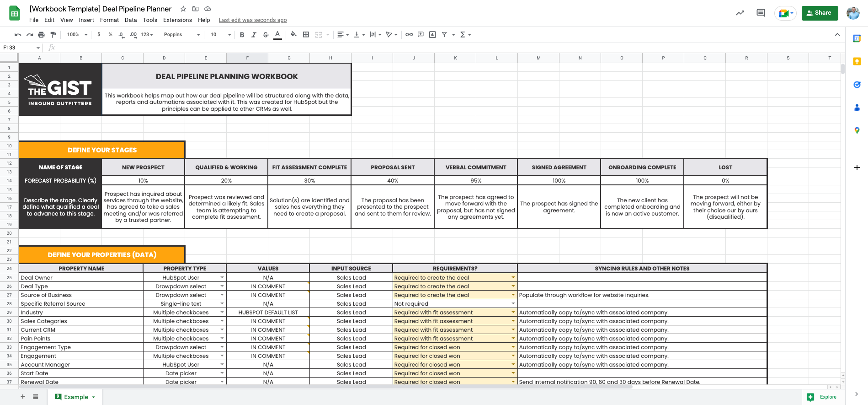Insert a chart
The width and height of the screenshot is (868, 405).
[x=432, y=35]
